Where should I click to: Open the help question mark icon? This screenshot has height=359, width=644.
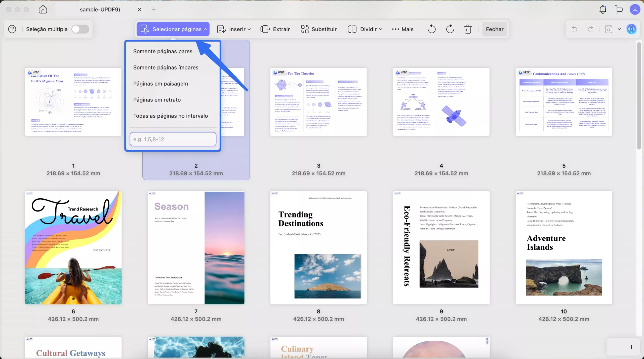12,29
